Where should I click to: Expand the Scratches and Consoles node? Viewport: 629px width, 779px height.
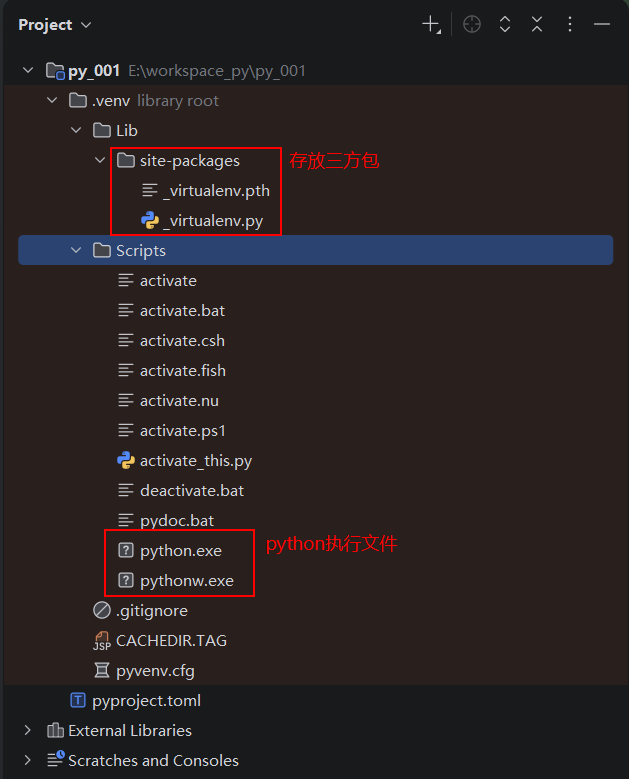pos(28,760)
